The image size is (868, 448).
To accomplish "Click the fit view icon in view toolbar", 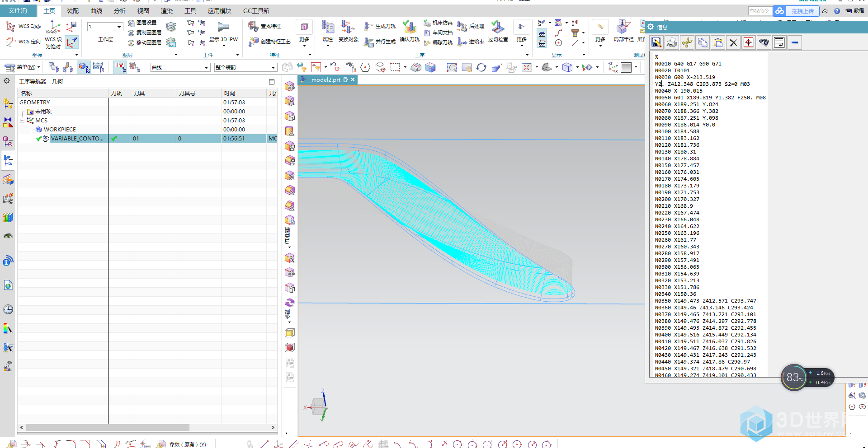I will (527, 67).
